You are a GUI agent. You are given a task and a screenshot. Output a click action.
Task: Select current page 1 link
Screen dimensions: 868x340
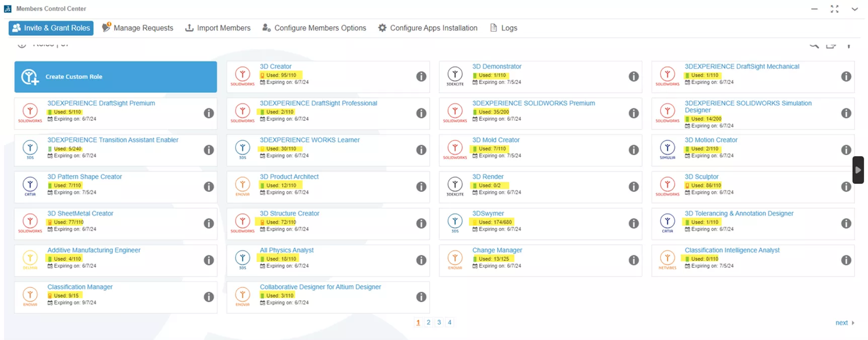coord(418,322)
